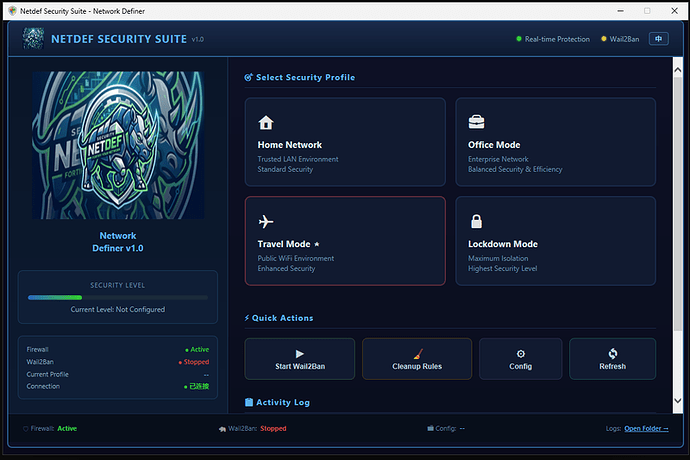The width and height of the screenshot is (690, 460).
Task: Click 'Public WiFi Environment' description
Action: pos(296,258)
